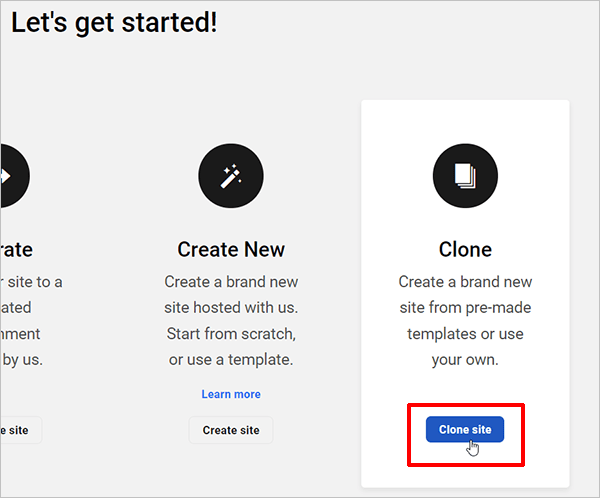The image size is (600, 498).
Task: Click the "Let's get started!" title
Action: tap(114, 23)
